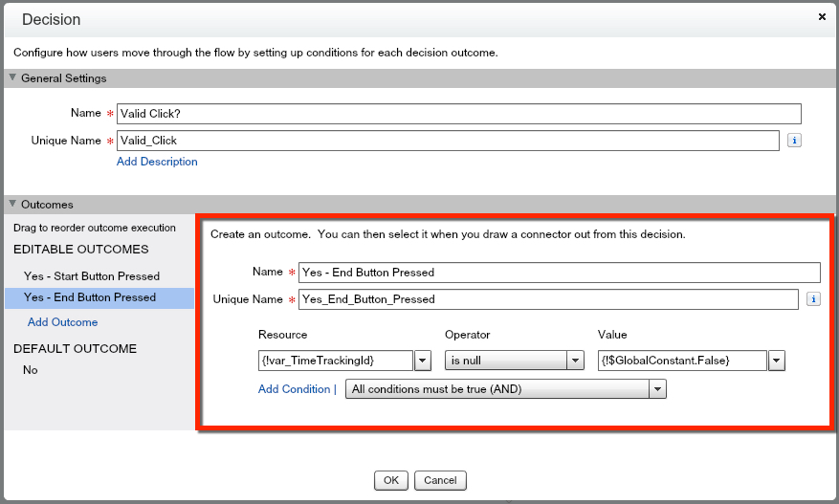Select 'Yes - End Button Pressed' outcome

click(x=90, y=297)
